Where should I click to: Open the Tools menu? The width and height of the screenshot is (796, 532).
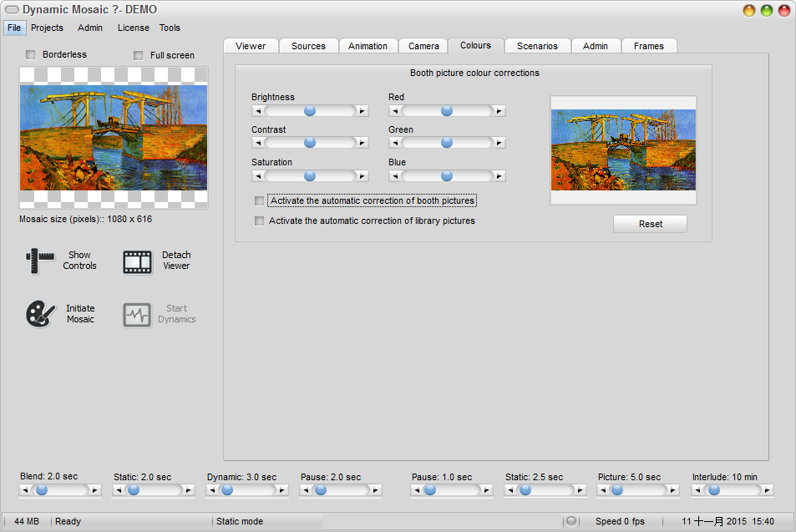click(170, 28)
